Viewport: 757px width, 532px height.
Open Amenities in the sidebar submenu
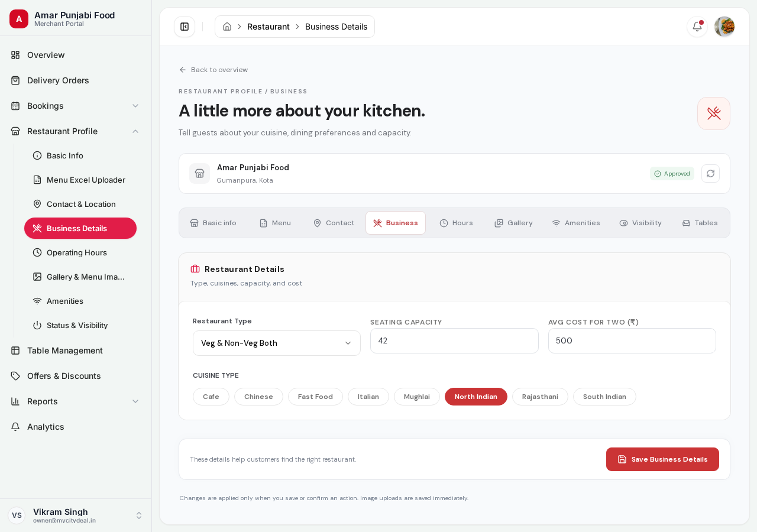click(x=80, y=301)
